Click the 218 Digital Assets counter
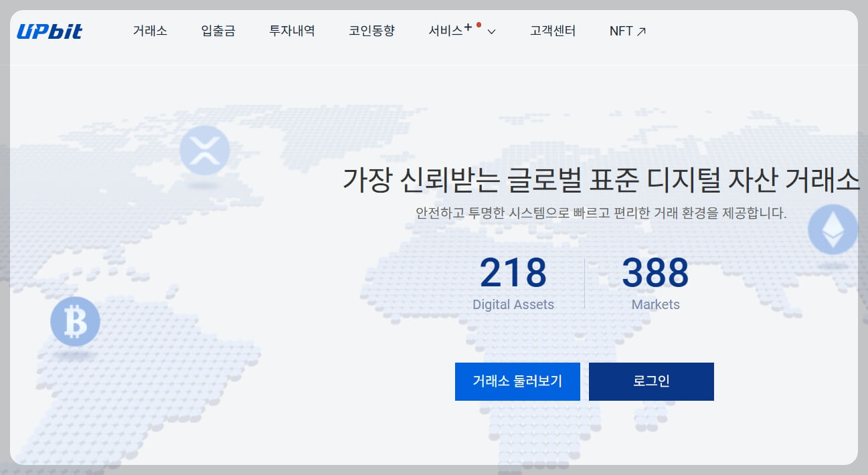Viewport: 868px width, 475px height. (513, 281)
